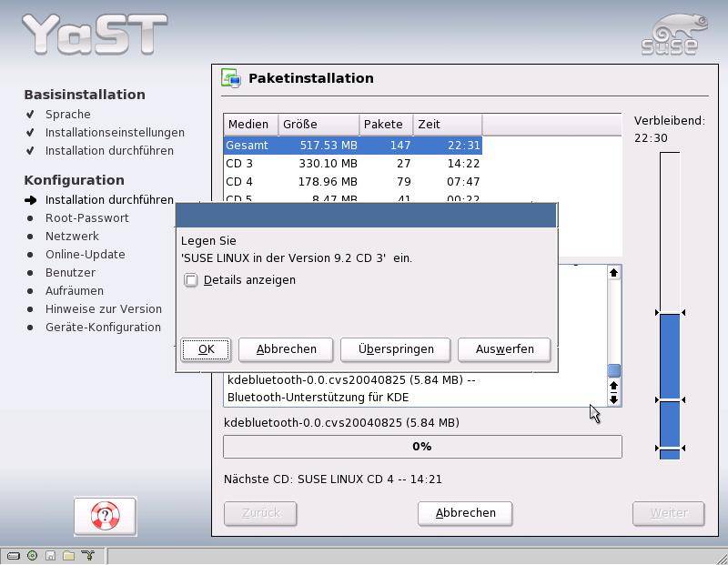
Task: Click Auswerfen to eject the CD
Action: [x=504, y=349]
